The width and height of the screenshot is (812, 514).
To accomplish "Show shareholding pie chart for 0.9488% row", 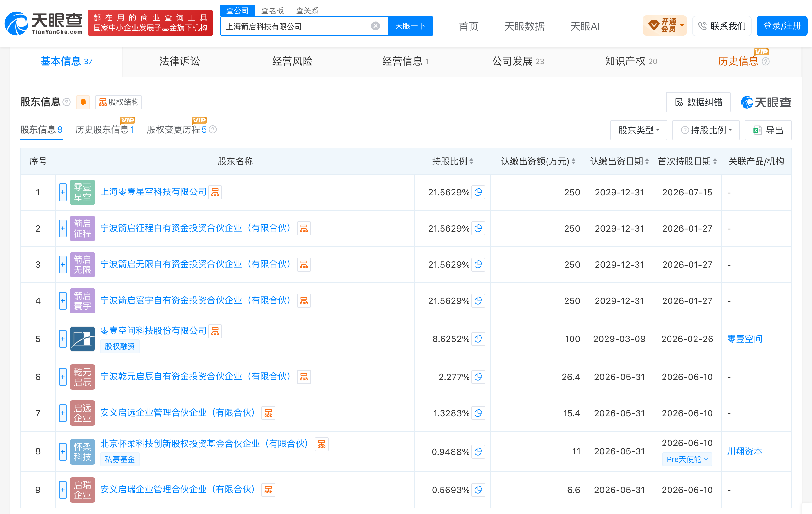I will (478, 451).
